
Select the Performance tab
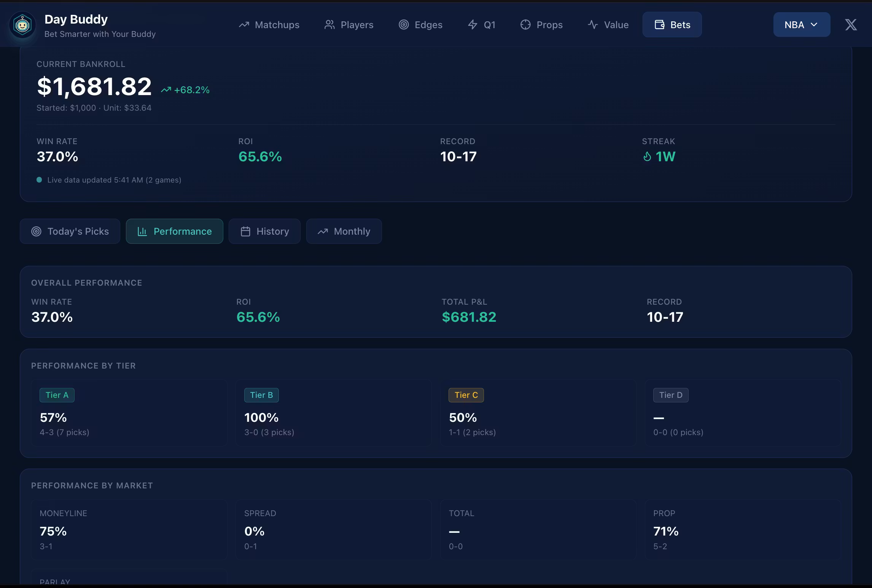[175, 231]
